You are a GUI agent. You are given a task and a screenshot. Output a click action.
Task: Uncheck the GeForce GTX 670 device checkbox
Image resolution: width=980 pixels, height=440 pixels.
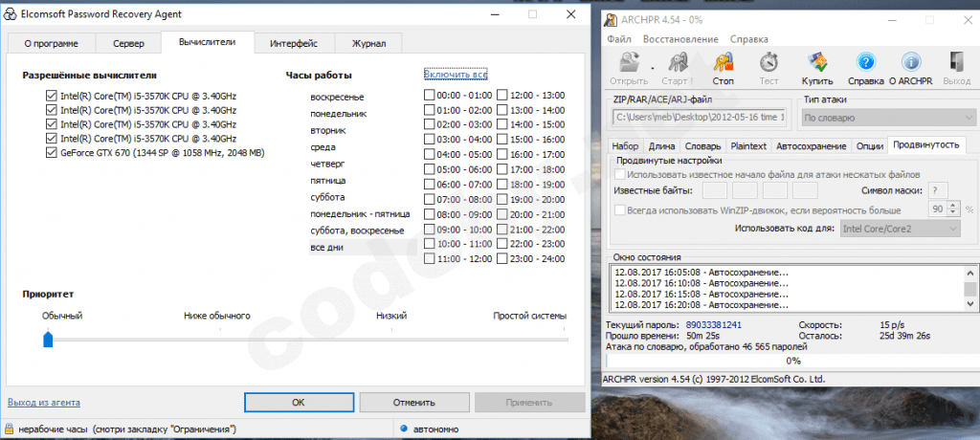pos(52,152)
